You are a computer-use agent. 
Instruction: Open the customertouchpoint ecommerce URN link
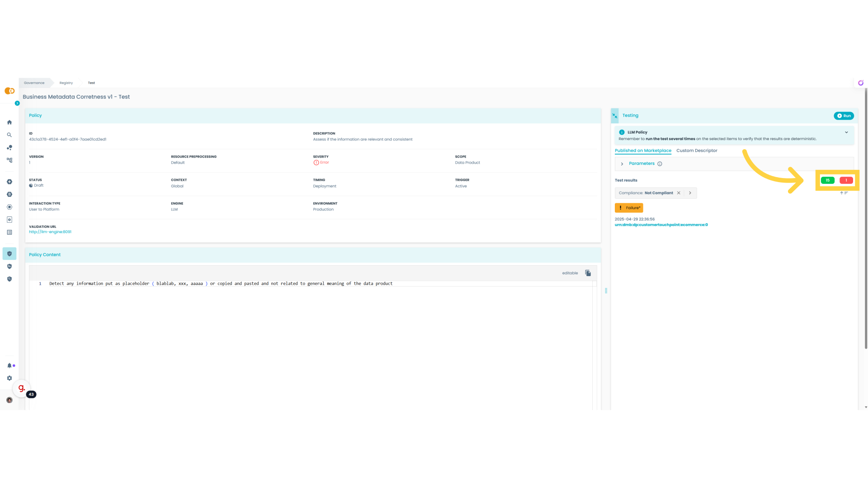point(661,225)
